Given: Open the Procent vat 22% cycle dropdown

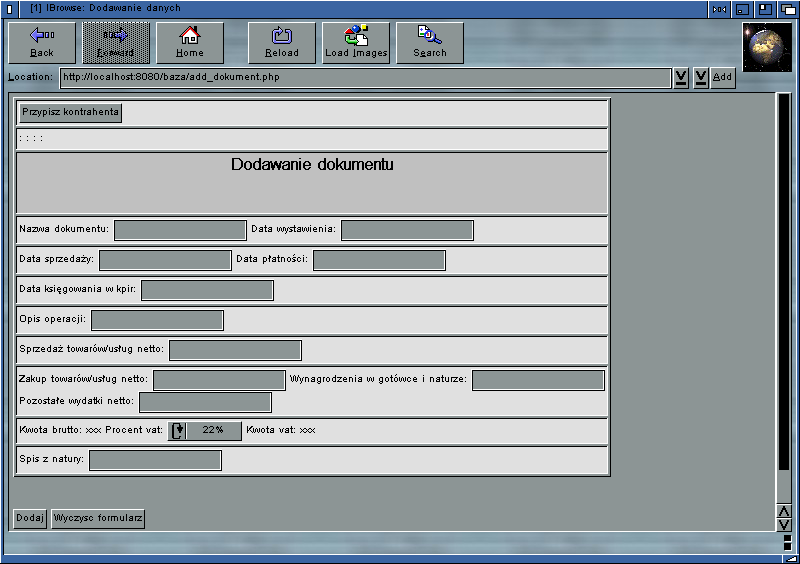Looking at the screenshot, I should coord(205,431).
